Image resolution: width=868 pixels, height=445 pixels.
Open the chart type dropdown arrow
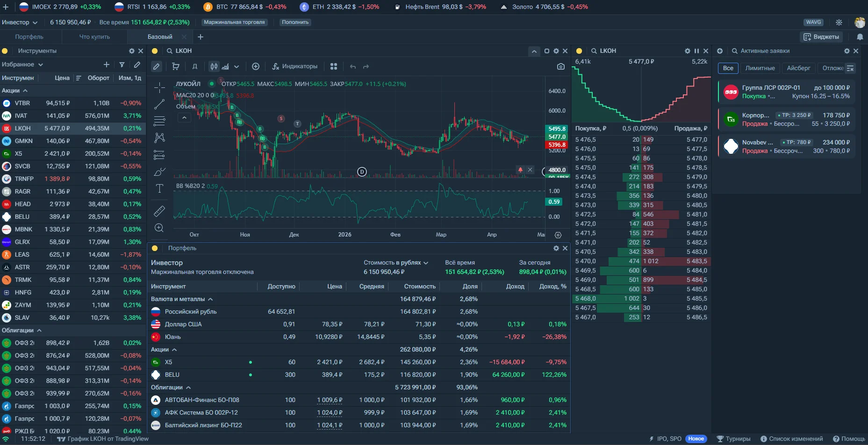coord(237,66)
